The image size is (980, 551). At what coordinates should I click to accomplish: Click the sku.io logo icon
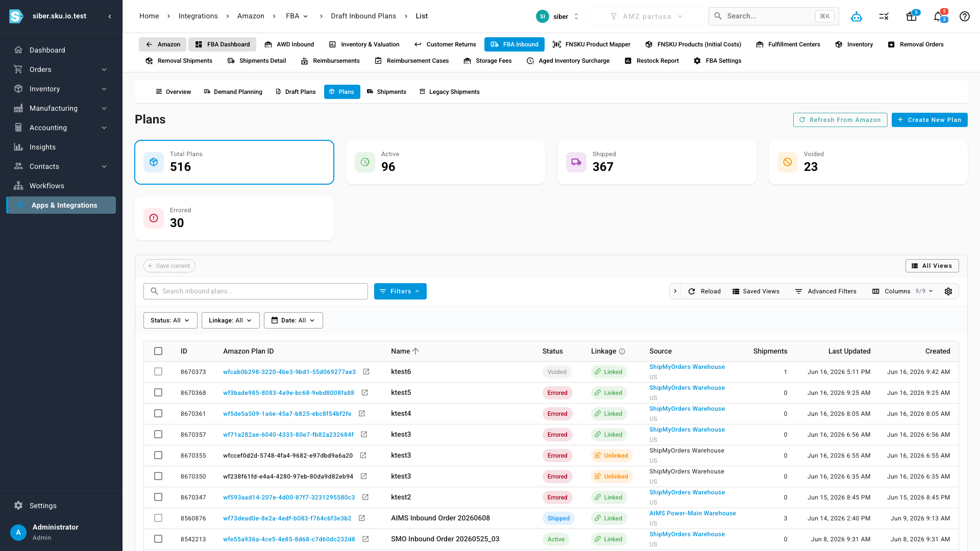[x=16, y=16]
